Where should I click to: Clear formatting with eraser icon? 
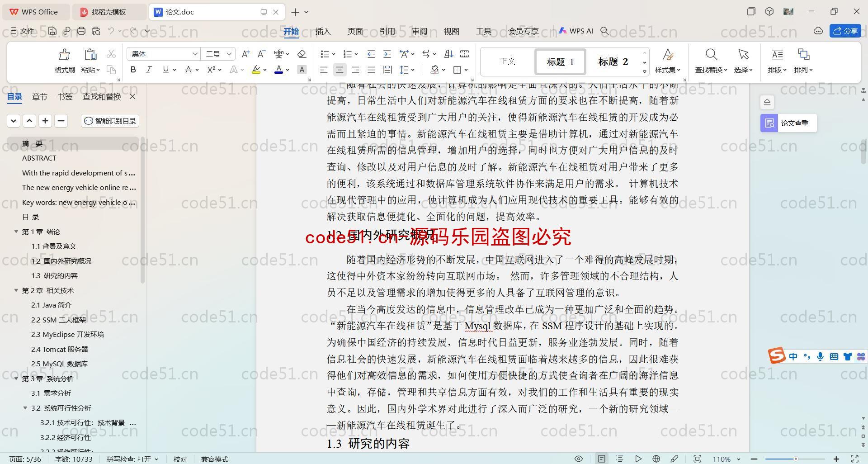tap(302, 54)
